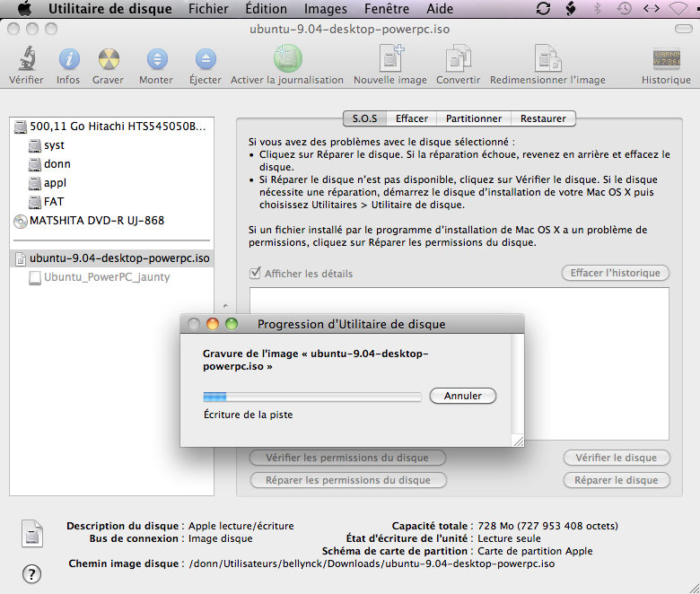Image resolution: width=700 pixels, height=594 pixels.
Task: Click the Graver burn icon
Action: tap(109, 59)
